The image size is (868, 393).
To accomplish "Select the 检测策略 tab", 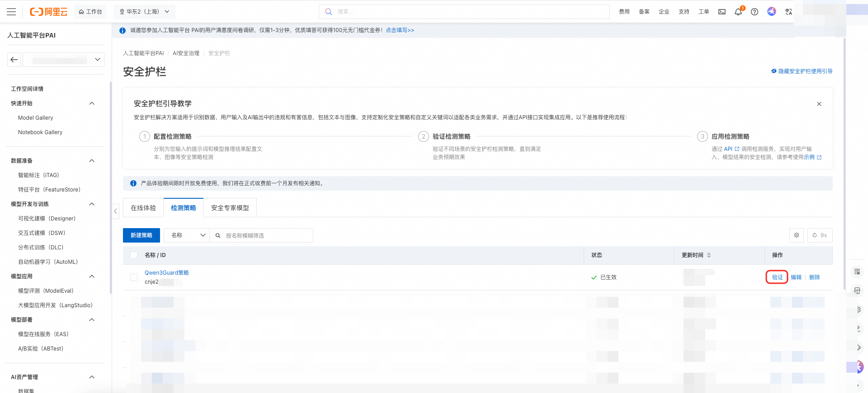I will (184, 208).
